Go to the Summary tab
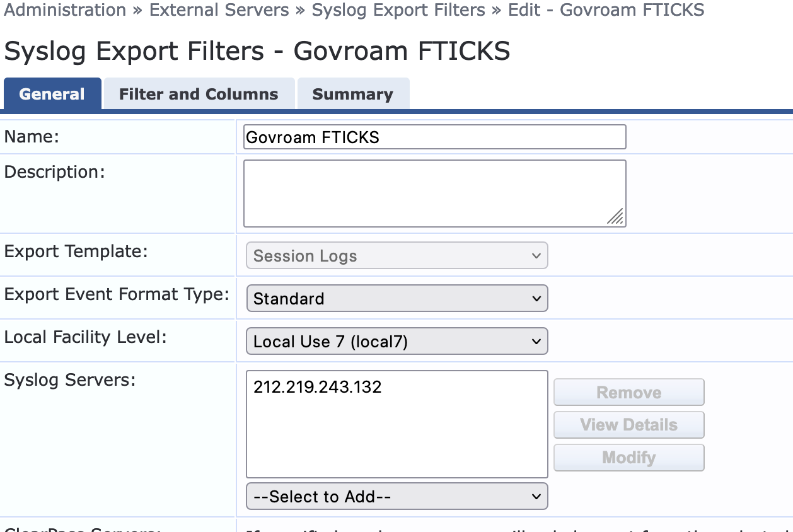The width and height of the screenshot is (793, 532). coord(352,95)
